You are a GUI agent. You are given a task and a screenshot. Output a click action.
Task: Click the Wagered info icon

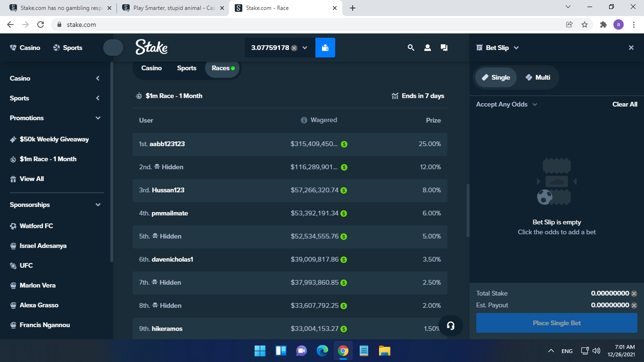pos(304,120)
